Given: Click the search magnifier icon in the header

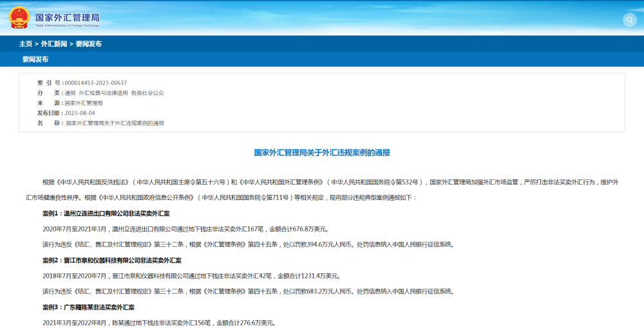Looking at the screenshot, I should point(629,20).
